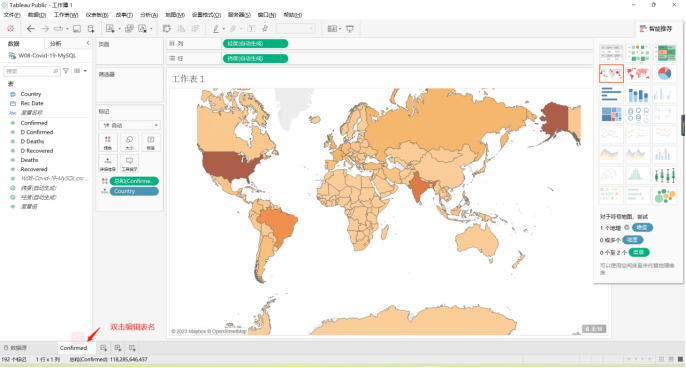Click the new dashboard tab icon at bottom
Image resolution: width=686 pixels, height=368 pixels.
pyautogui.click(x=118, y=348)
